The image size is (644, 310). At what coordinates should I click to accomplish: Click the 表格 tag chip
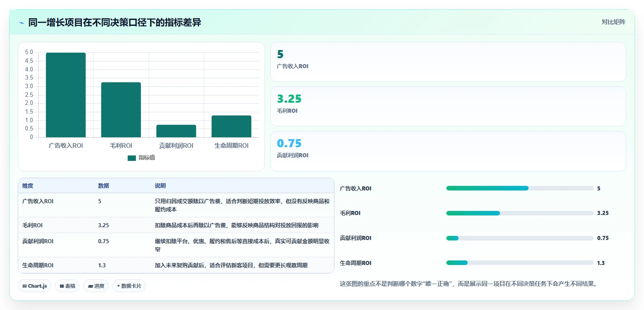coord(67,286)
